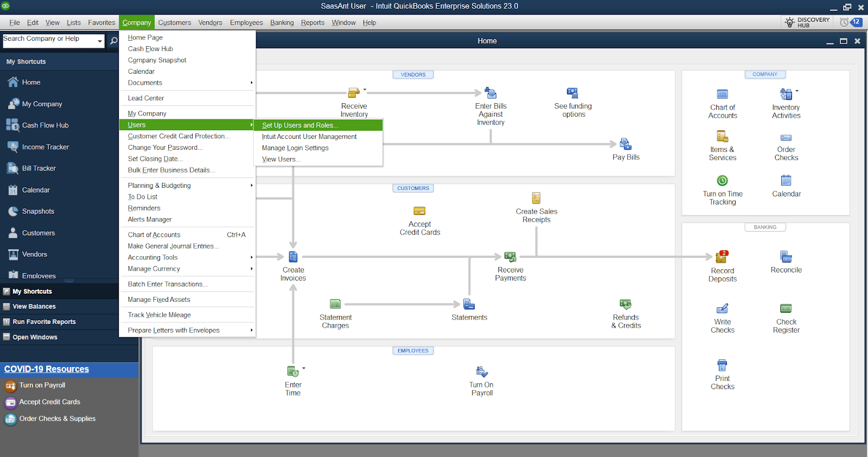The width and height of the screenshot is (868, 457).
Task: Open the Pay Bills icon
Action: coord(626,144)
